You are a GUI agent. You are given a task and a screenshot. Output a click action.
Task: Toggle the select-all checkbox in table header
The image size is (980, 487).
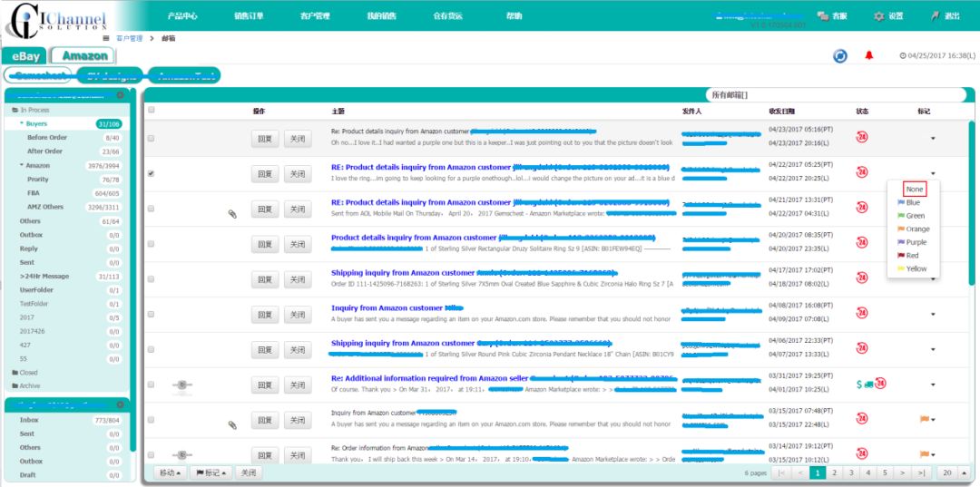pos(151,111)
